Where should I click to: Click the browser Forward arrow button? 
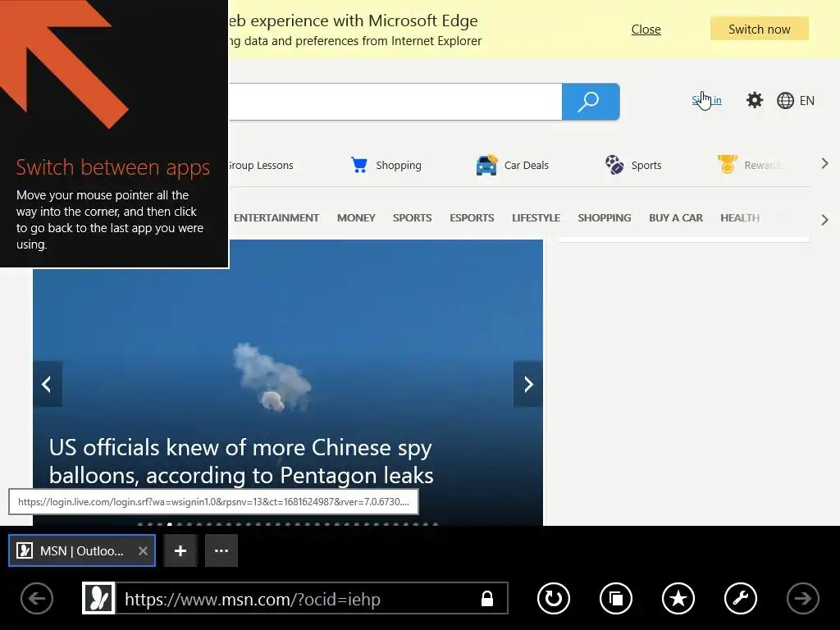coord(802,598)
